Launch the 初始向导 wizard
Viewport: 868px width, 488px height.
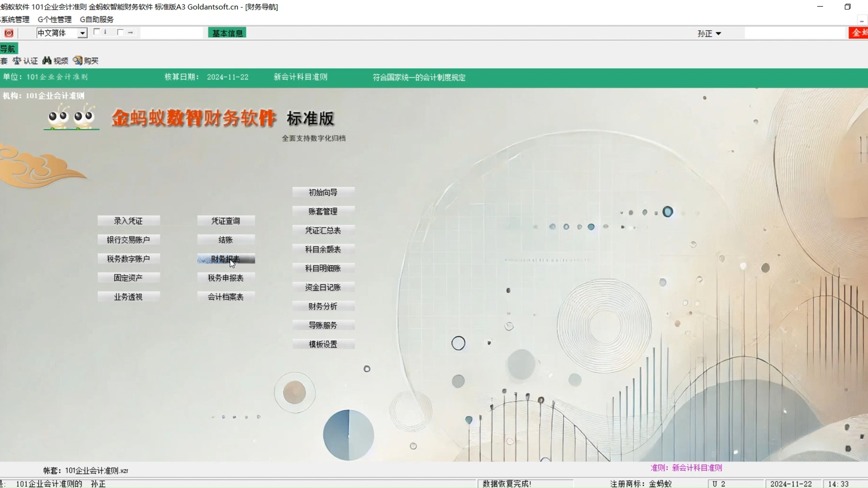323,192
